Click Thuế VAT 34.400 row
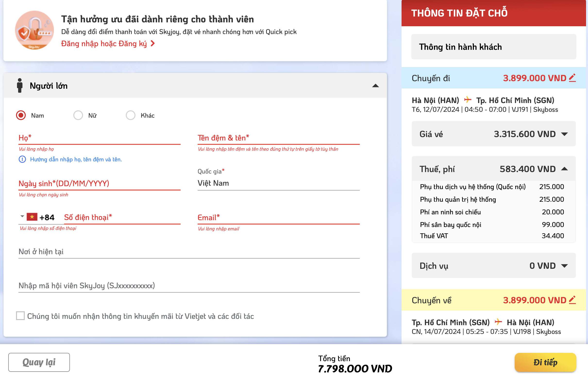588x383 pixels. point(492,236)
